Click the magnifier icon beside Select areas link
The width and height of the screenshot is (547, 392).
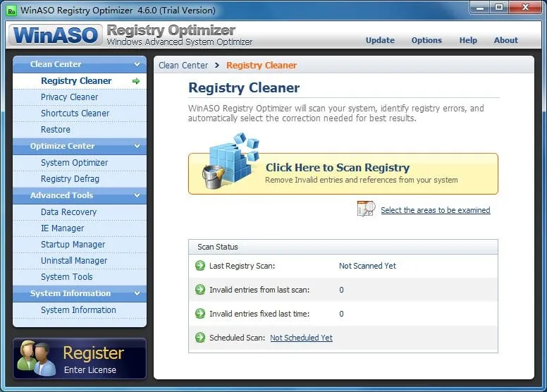[x=366, y=209]
